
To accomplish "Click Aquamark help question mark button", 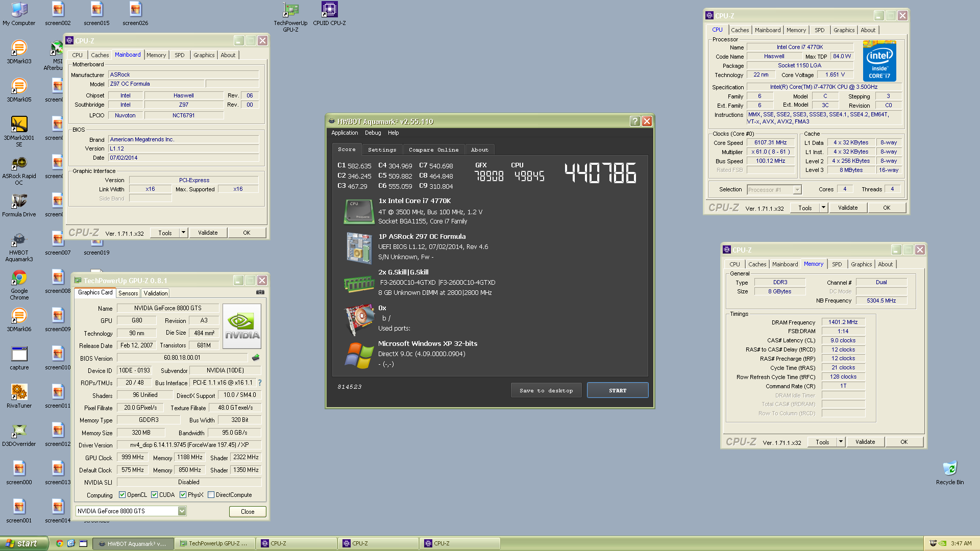I will click(x=634, y=121).
